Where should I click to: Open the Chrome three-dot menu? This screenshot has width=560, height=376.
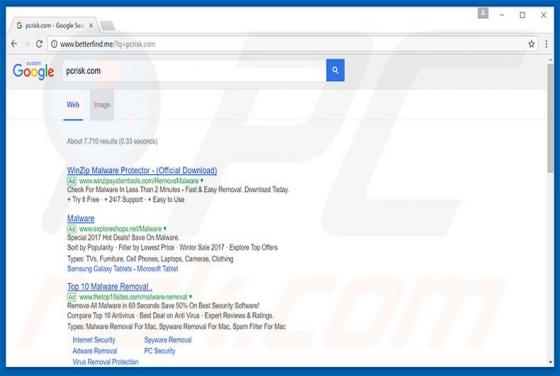coord(546,44)
